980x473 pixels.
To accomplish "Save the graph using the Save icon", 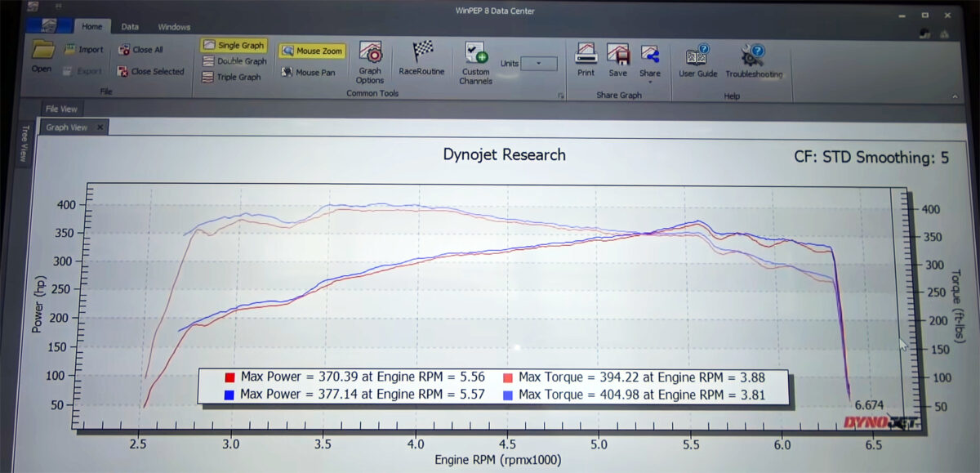I will coord(617,59).
